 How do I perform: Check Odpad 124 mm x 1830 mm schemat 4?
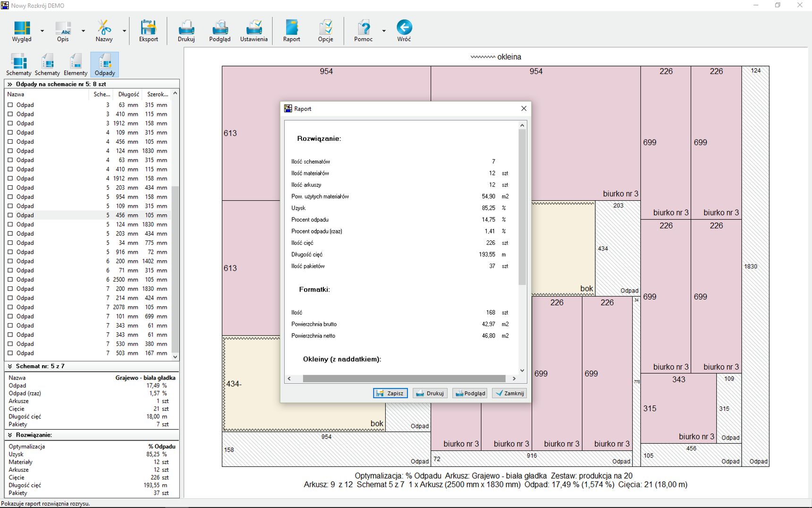coord(10,151)
